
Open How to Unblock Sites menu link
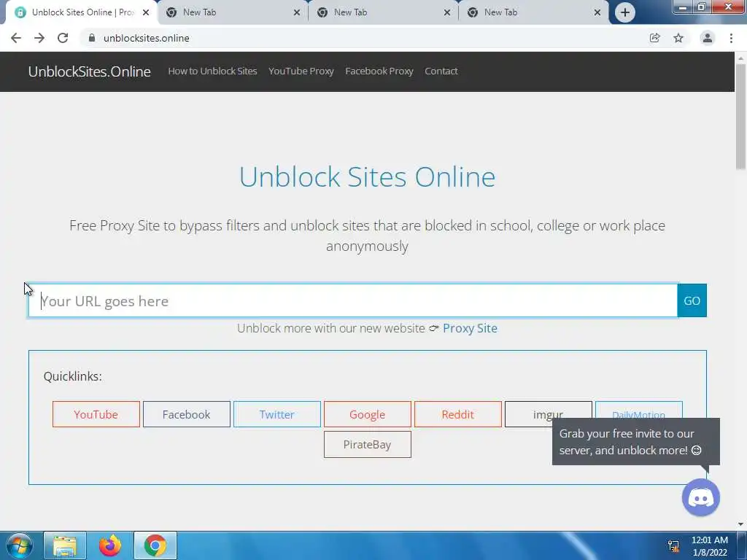212,71
